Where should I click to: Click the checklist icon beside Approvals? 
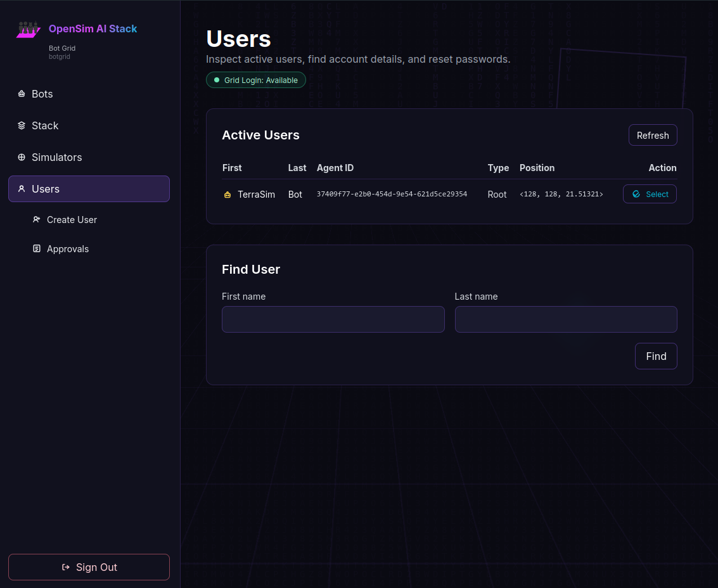click(x=37, y=248)
